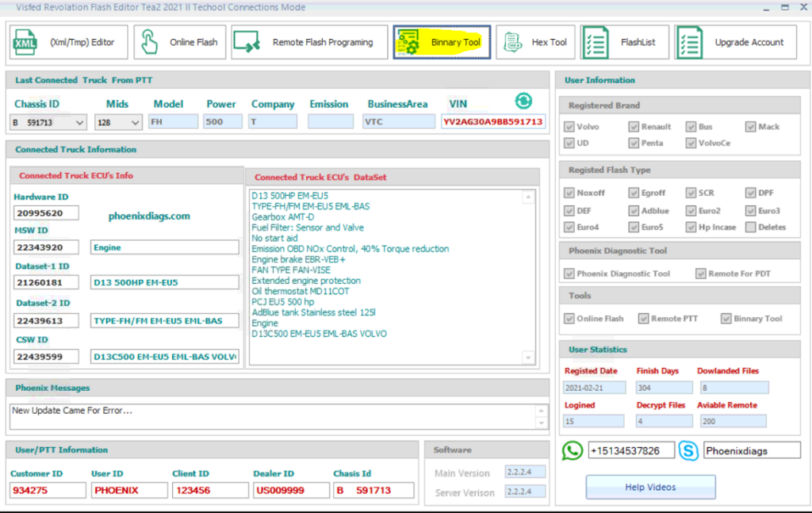The width and height of the screenshot is (812, 513).
Task: Select 'AdBlue tank Stainless steel 125l' line
Action: [x=314, y=312]
